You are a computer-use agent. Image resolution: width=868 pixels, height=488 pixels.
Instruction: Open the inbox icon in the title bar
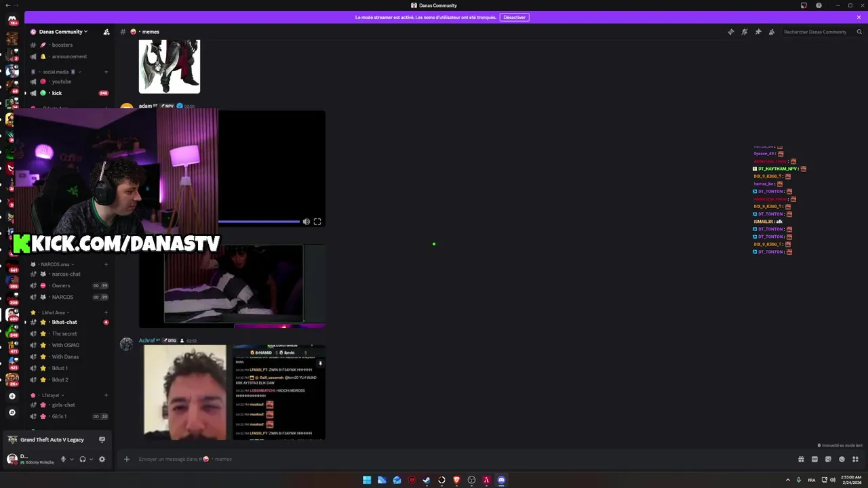pos(804,5)
